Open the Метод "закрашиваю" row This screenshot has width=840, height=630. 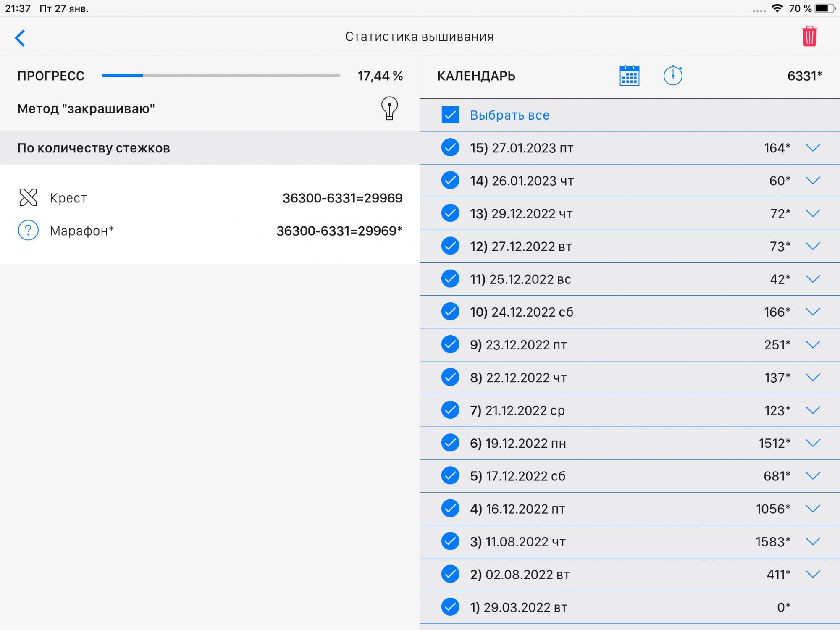(x=86, y=109)
